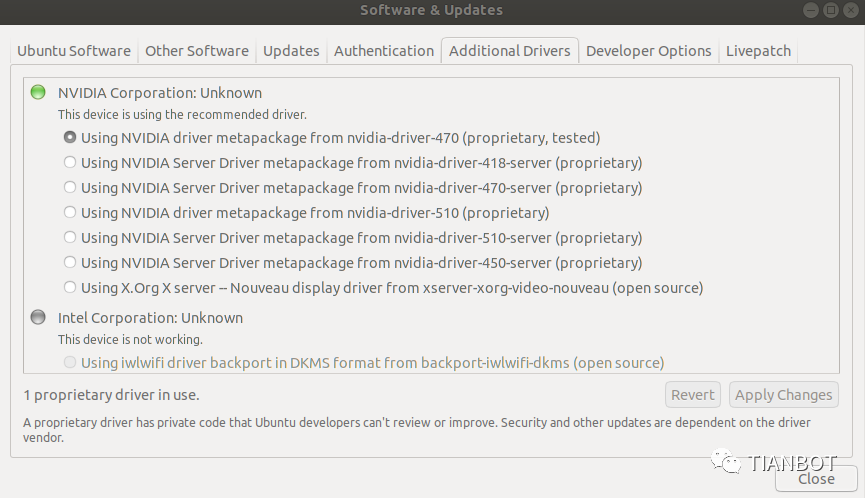
Task: Open the Developer Options tab
Action: pos(649,51)
